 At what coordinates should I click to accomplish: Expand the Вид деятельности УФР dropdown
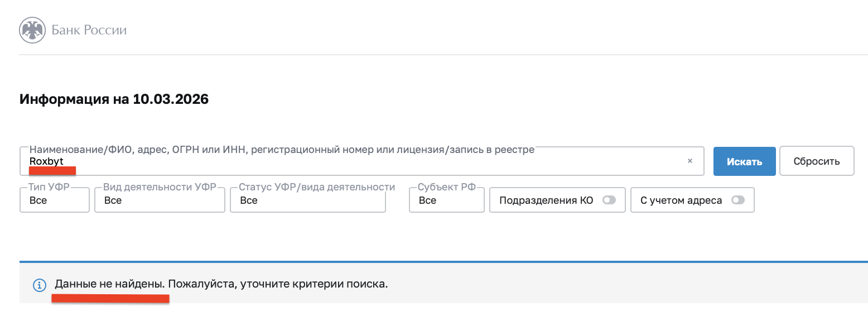(x=160, y=200)
